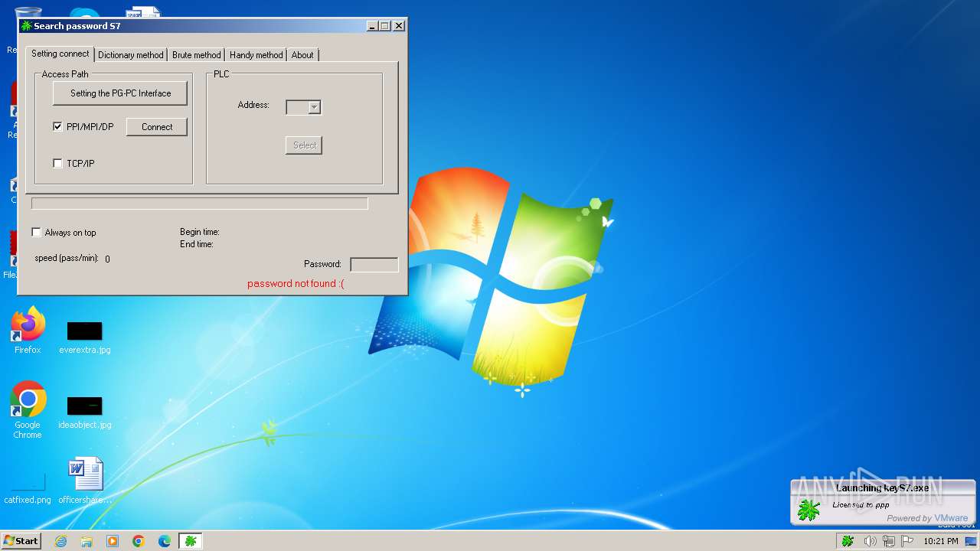Screen dimensions: 980x551
Task: Expand the PLC Address dropdown
Action: (314, 108)
